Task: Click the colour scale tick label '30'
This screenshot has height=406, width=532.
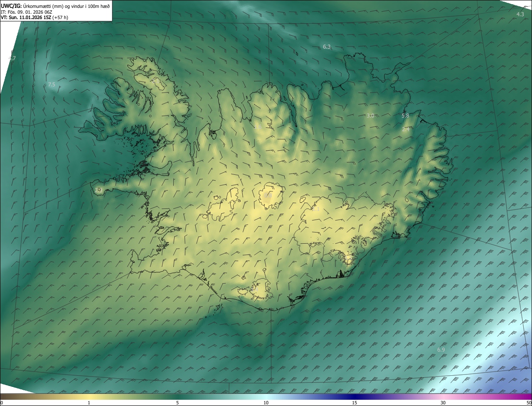Action: pos(443,403)
